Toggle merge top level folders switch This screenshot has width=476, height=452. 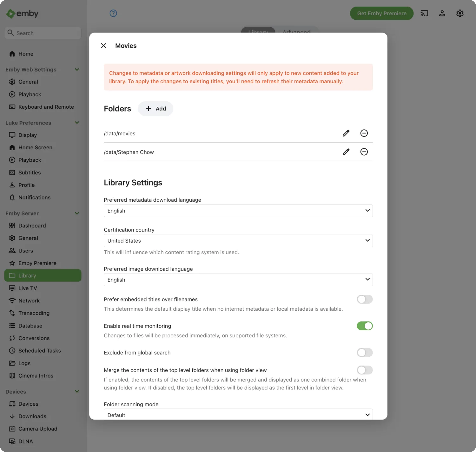coord(365,370)
